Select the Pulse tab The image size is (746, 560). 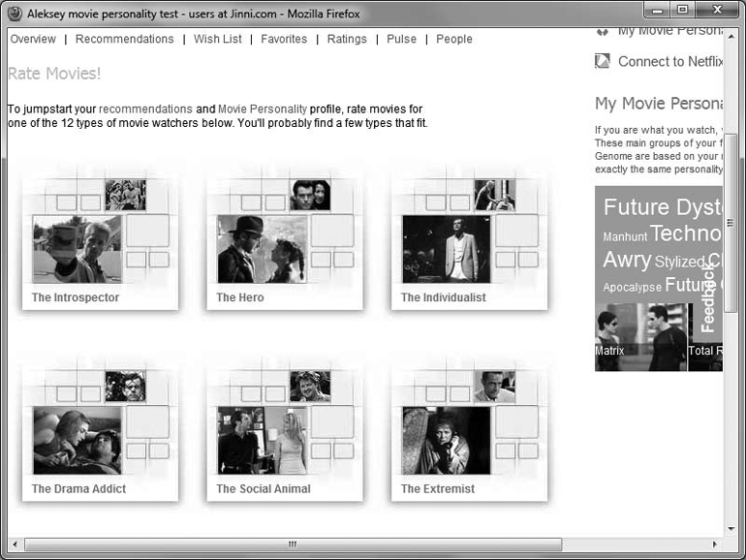tap(401, 39)
